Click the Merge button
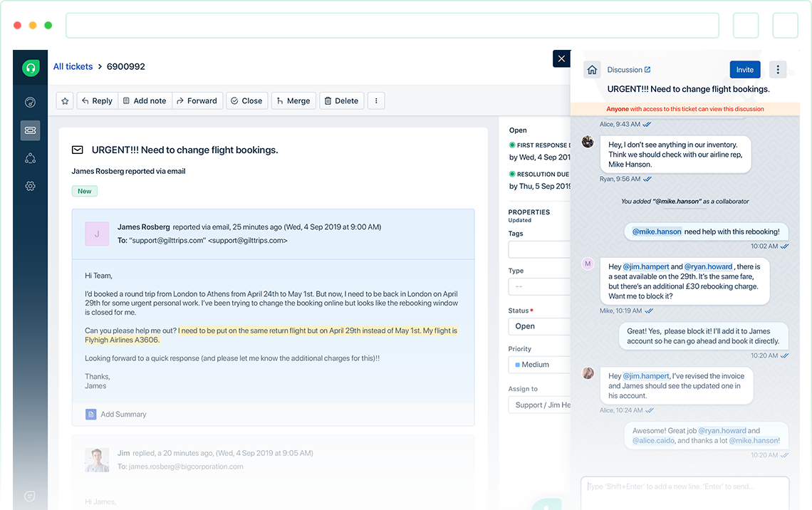 (293, 101)
